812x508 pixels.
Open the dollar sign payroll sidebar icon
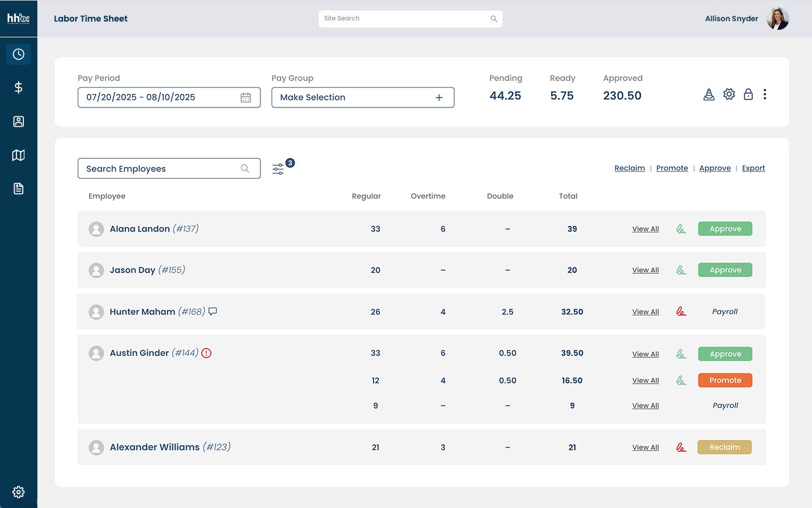tap(19, 88)
